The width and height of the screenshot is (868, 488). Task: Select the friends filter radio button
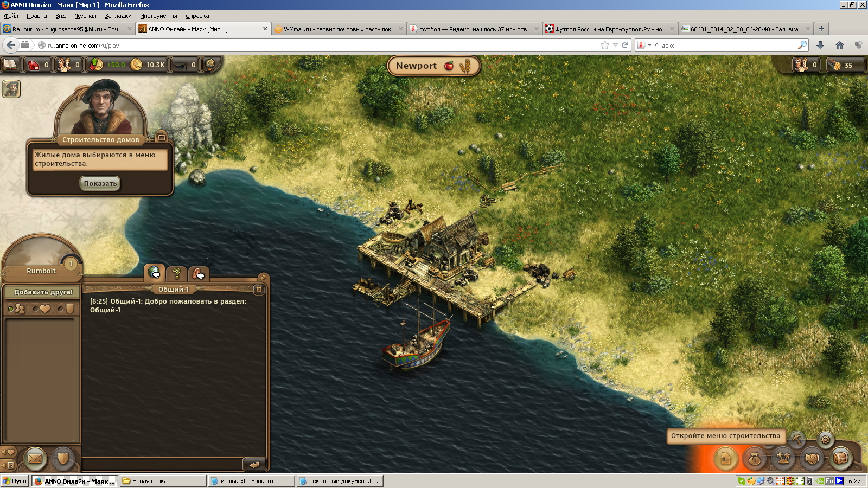[x=10, y=309]
